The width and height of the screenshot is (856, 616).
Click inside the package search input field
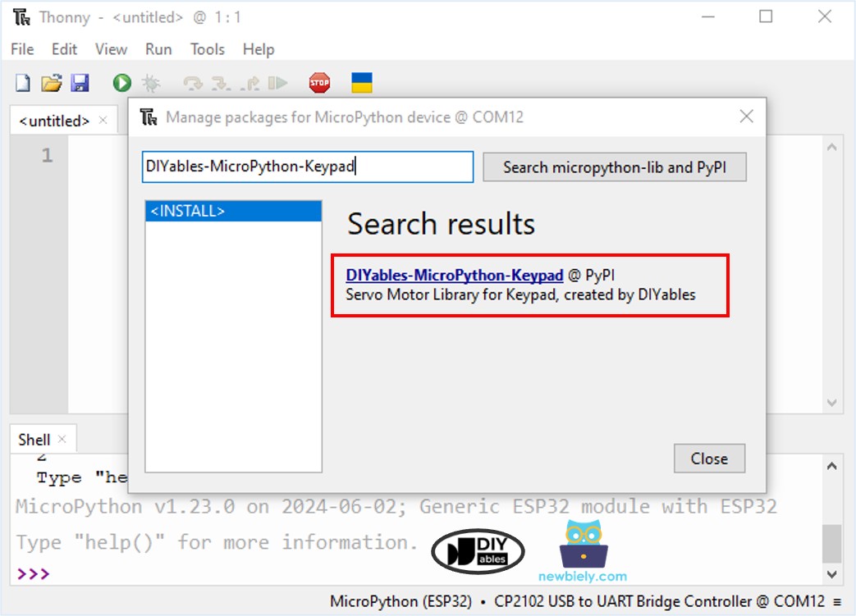pyautogui.click(x=308, y=167)
